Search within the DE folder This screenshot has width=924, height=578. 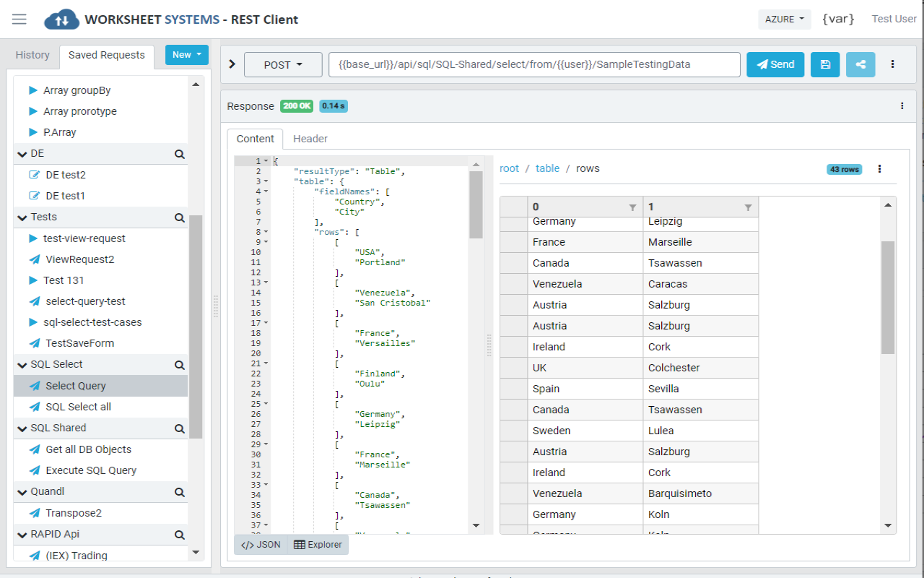[x=179, y=154]
